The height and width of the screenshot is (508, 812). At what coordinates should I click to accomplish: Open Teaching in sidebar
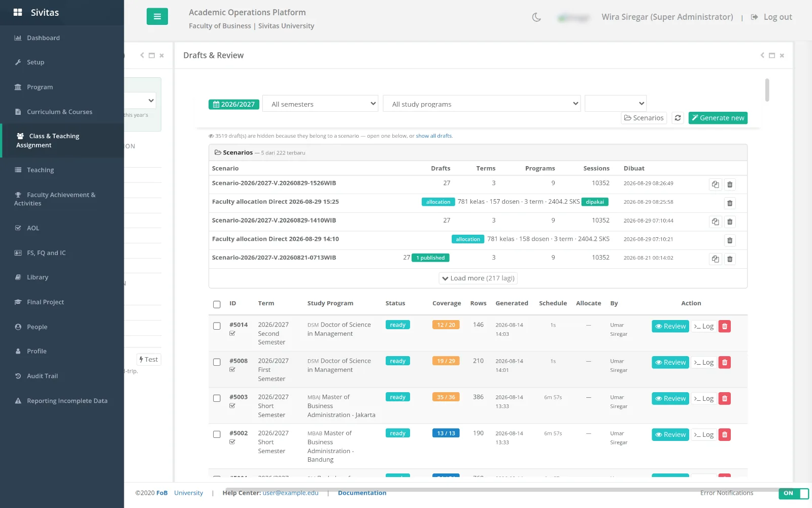[62, 170]
